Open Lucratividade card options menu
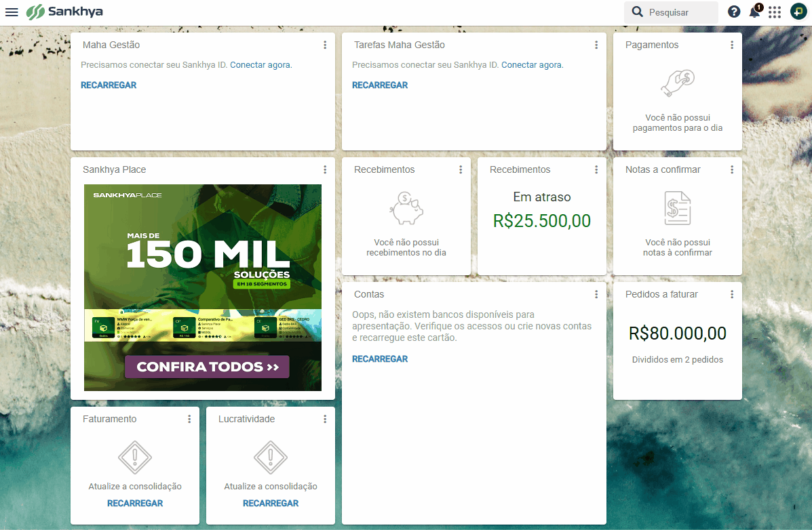Viewport: 812px width, 530px height. (x=325, y=420)
